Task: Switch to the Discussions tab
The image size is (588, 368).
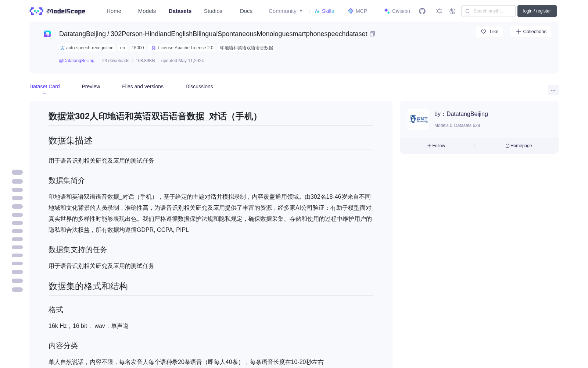Action: click(199, 86)
